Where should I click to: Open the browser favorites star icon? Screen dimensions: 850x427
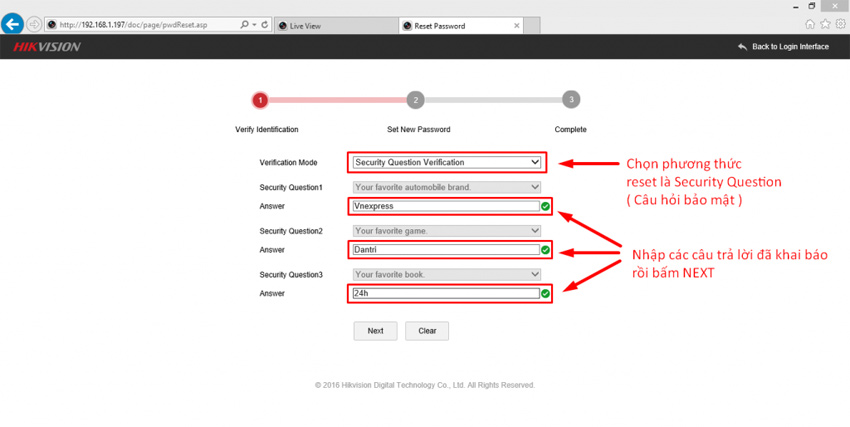tap(825, 25)
